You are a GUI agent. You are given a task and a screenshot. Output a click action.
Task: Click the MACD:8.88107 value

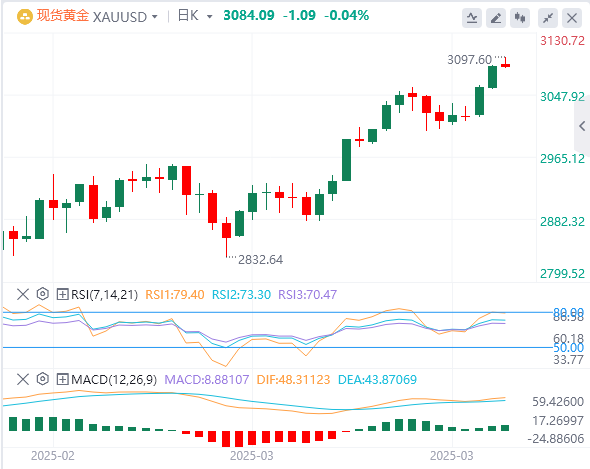coord(207,379)
